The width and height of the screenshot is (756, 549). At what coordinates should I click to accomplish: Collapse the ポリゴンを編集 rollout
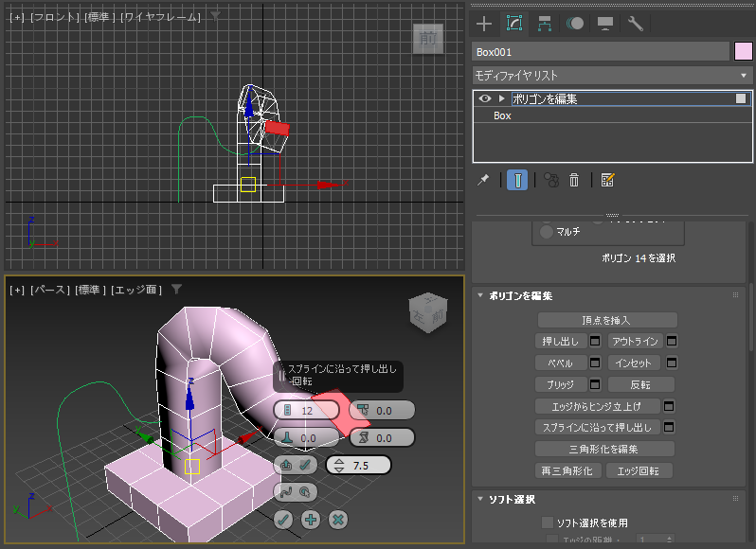pyautogui.click(x=480, y=295)
